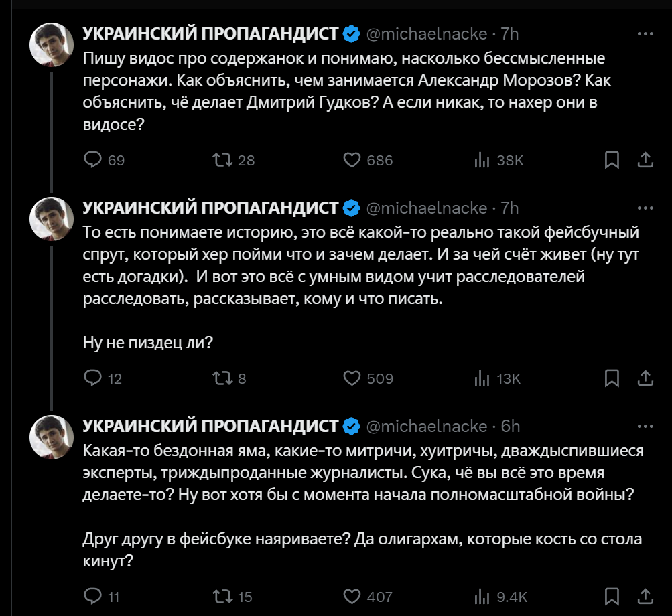Open view stats showing 13K views

coord(482,378)
